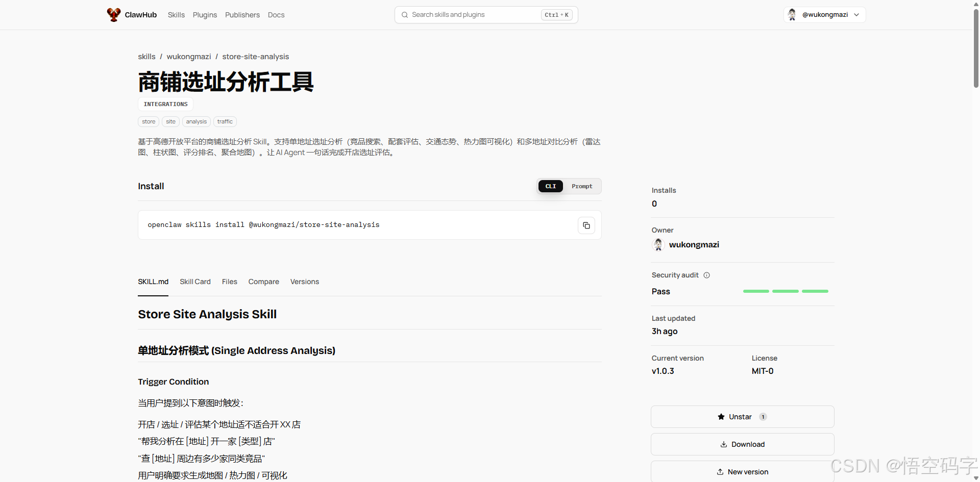Click the search magnifier icon
The width and height of the screenshot is (980, 482).
tap(405, 15)
